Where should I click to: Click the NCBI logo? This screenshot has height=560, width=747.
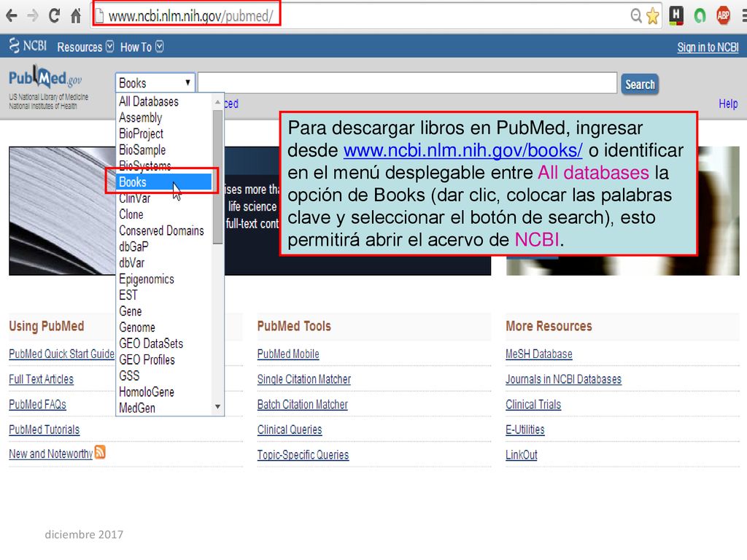point(28,46)
